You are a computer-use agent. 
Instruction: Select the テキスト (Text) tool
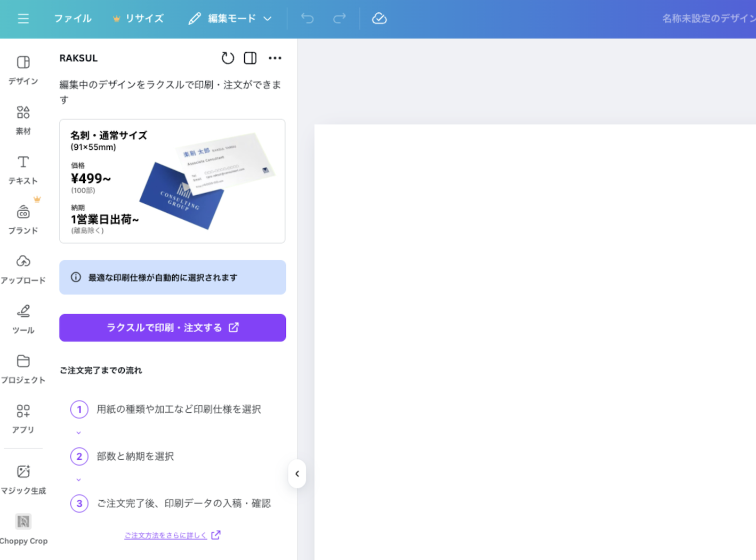[x=23, y=170]
